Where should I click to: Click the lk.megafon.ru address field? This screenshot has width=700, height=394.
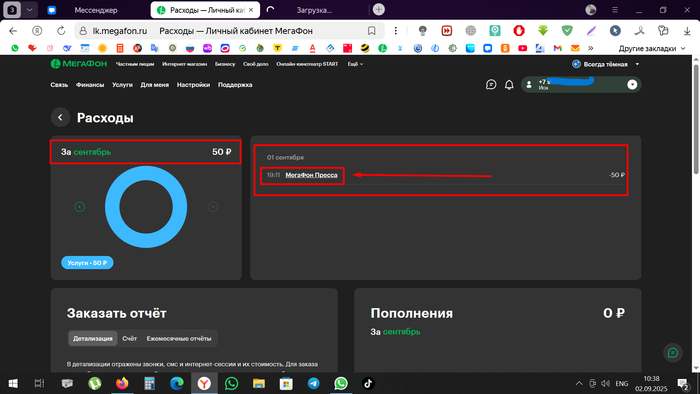pos(120,31)
